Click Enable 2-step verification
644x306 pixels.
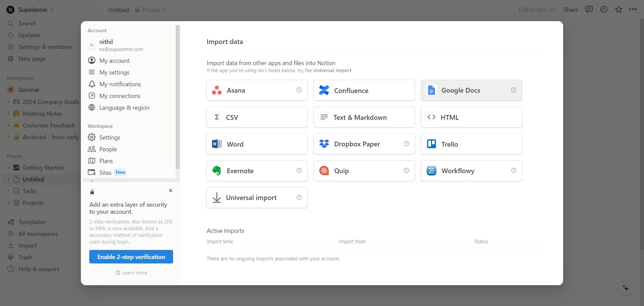tap(131, 257)
